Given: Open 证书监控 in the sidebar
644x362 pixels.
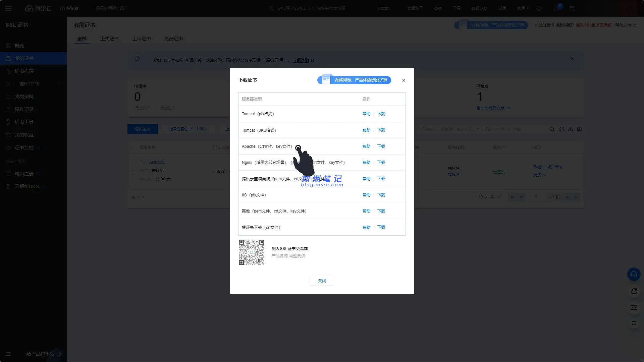Looking at the screenshot, I should click(x=34, y=147).
